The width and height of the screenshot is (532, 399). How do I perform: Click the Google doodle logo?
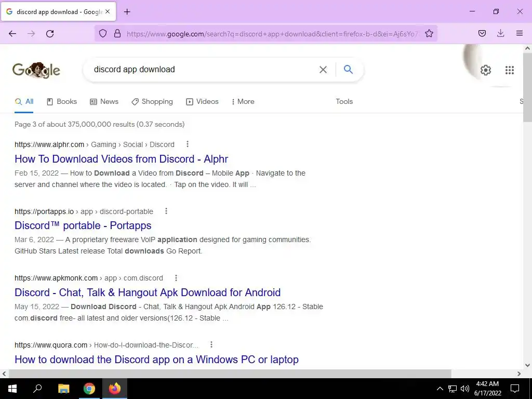click(36, 70)
